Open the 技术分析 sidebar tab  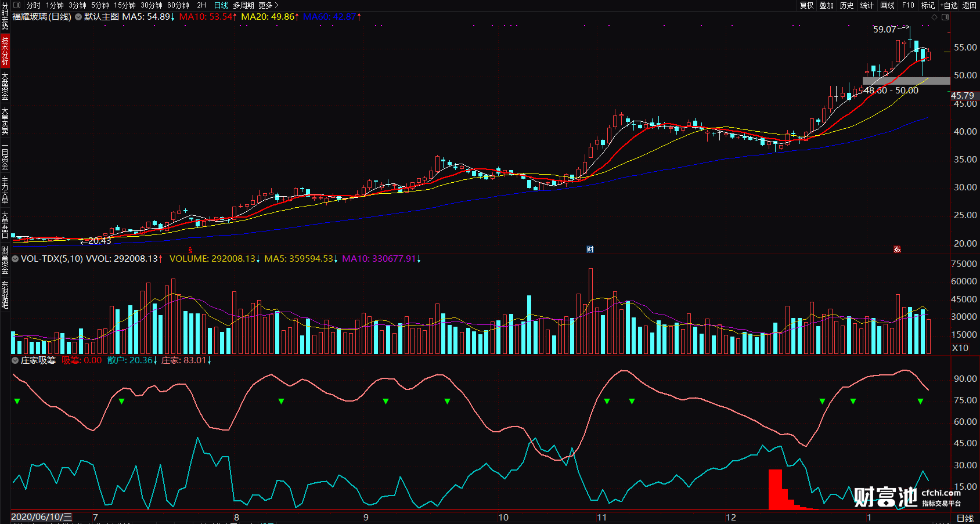5,51
